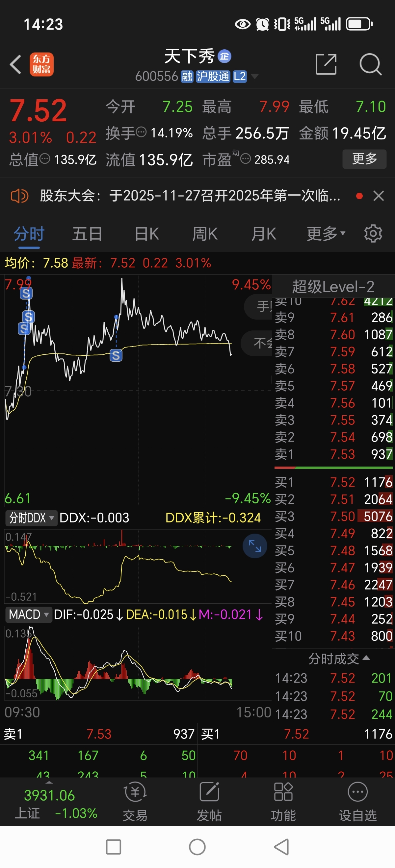Tap the DDX累计 value label
Image resolution: width=395 pixels, height=868 pixels.
213,518
